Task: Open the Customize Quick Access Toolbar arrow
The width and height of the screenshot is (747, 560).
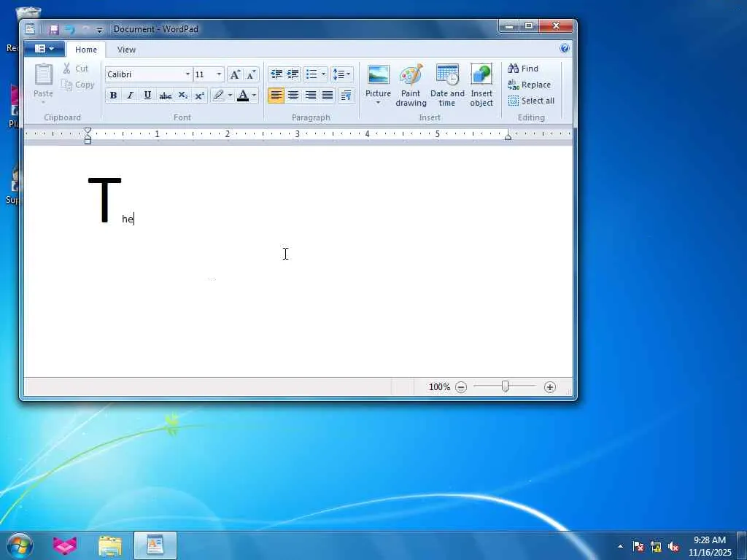Action: [x=99, y=30]
